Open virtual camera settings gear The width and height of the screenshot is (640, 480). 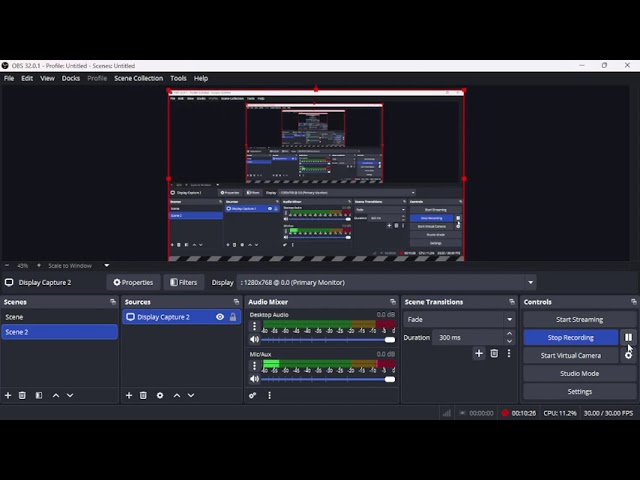click(x=628, y=356)
